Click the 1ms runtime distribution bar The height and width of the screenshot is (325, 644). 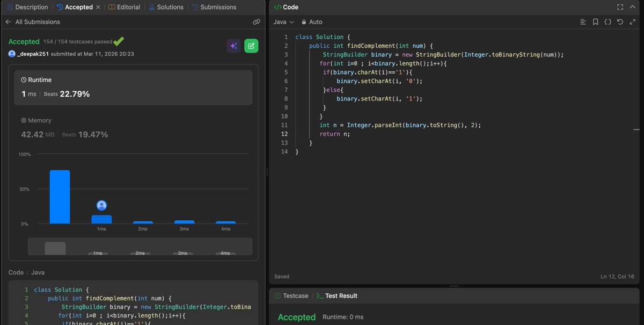pos(101,219)
